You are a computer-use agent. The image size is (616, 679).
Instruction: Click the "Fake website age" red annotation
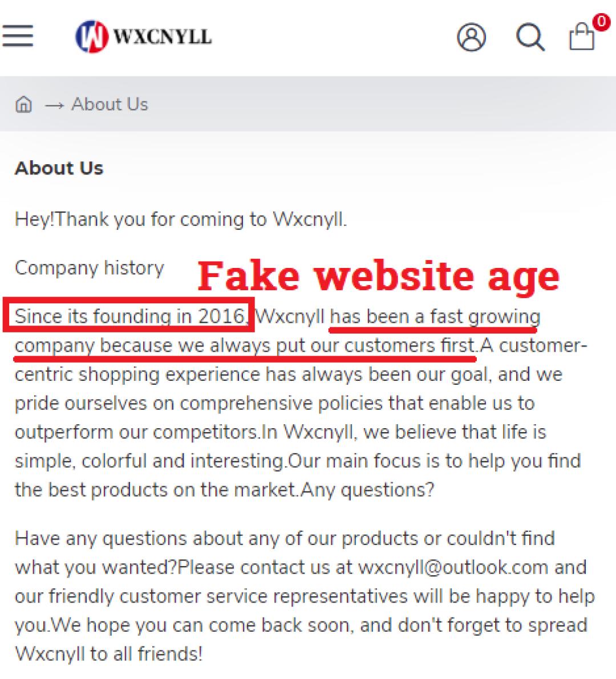379,276
